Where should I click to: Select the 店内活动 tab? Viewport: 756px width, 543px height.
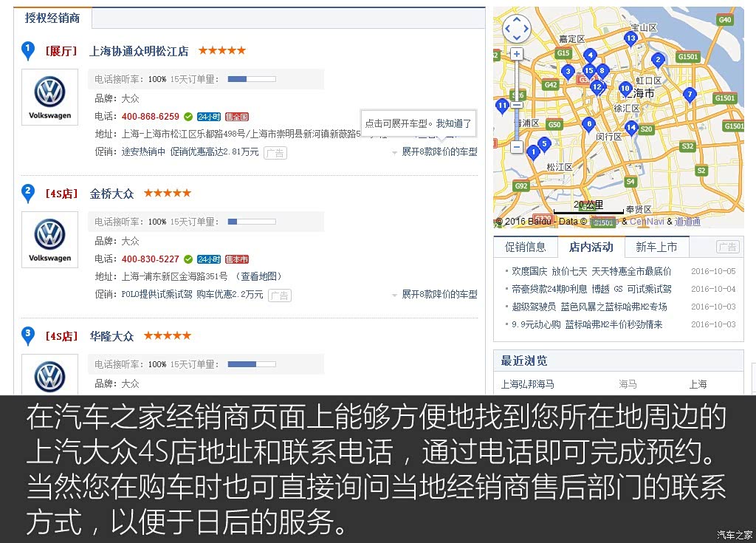(x=591, y=247)
